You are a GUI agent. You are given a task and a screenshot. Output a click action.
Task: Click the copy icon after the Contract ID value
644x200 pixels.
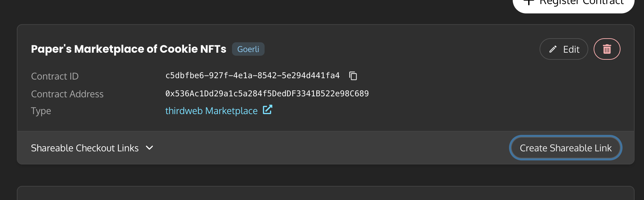(353, 76)
